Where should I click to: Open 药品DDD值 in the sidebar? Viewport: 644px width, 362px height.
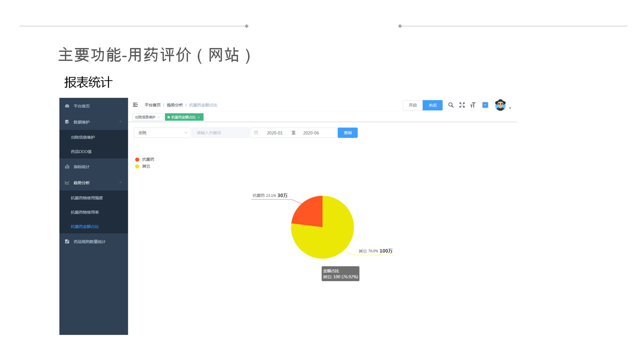(x=94, y=152)
